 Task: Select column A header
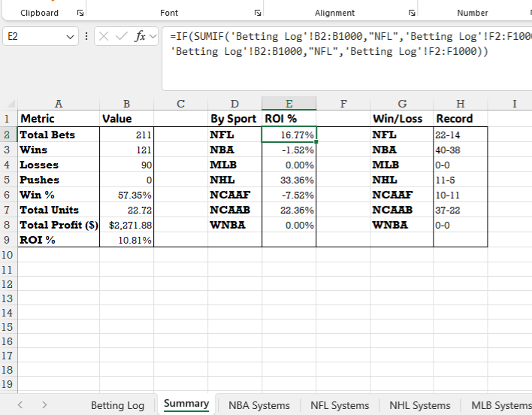click(59, 104)
